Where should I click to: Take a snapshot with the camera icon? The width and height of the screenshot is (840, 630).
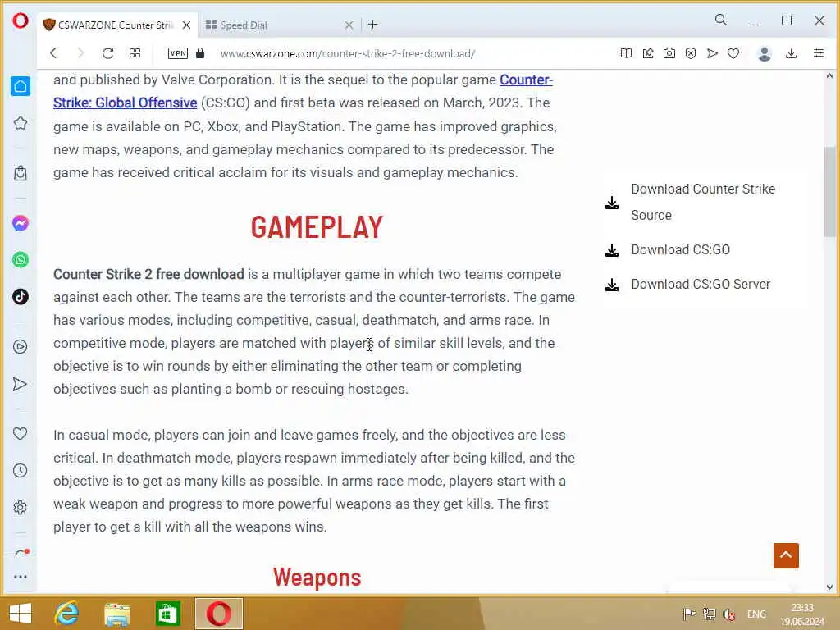click(x=669, y=53)
